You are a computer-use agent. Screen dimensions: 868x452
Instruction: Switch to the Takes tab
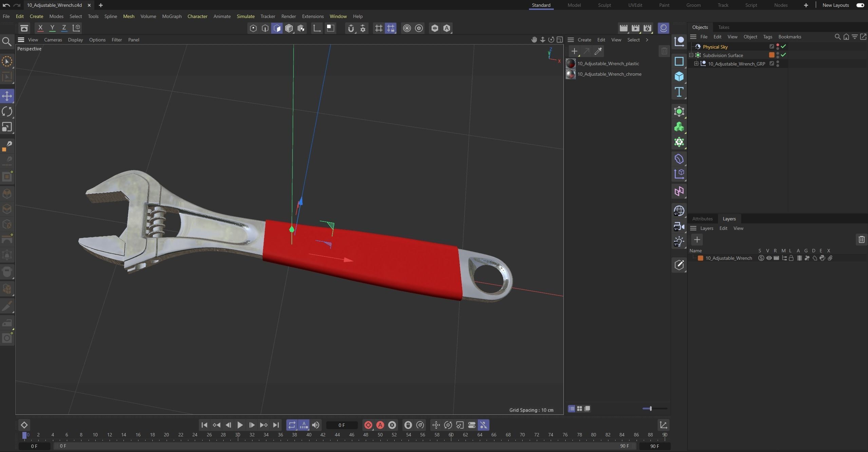point(724,27)
